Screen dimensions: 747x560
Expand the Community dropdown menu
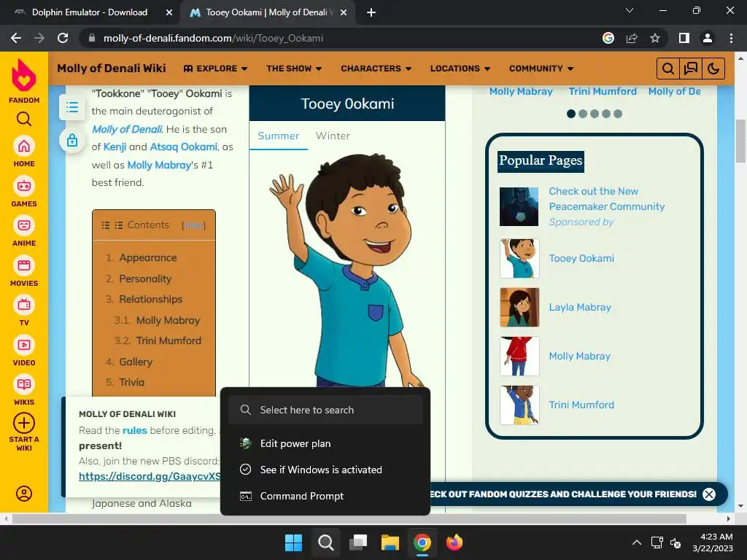point(541,69)
